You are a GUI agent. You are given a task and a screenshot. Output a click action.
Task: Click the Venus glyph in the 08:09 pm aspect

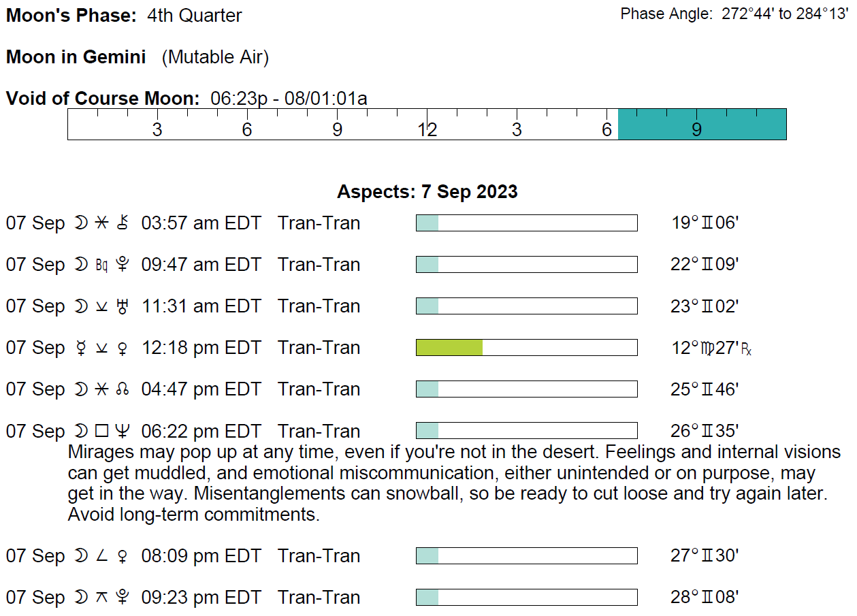[x=123, y=556]
